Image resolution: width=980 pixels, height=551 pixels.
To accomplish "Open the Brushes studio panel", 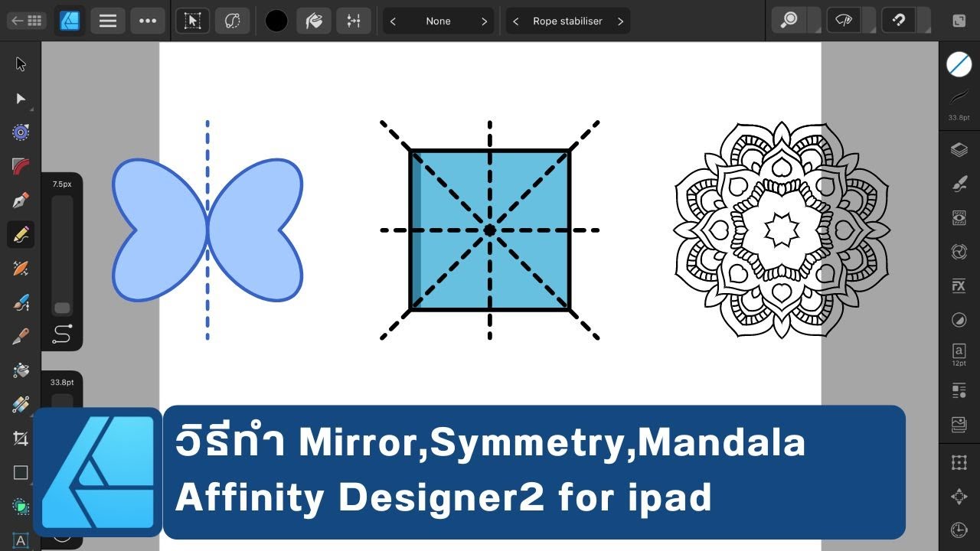I will coord(959,184).
